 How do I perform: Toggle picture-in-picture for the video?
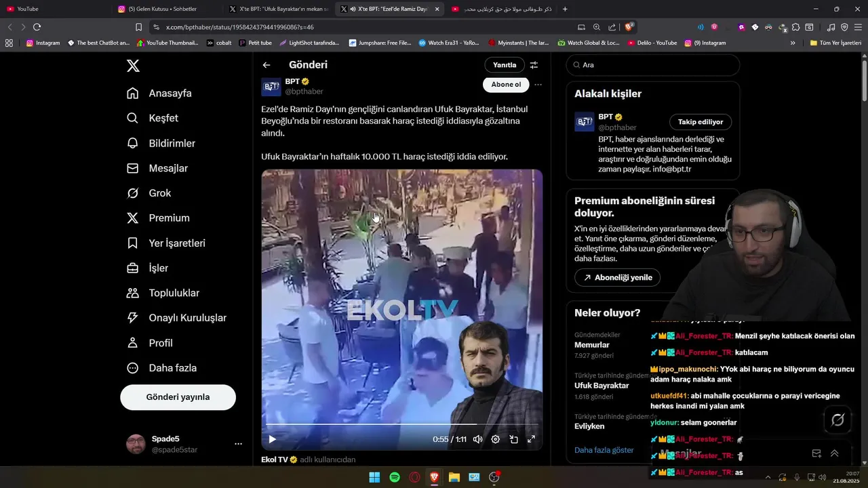[513, 439]
